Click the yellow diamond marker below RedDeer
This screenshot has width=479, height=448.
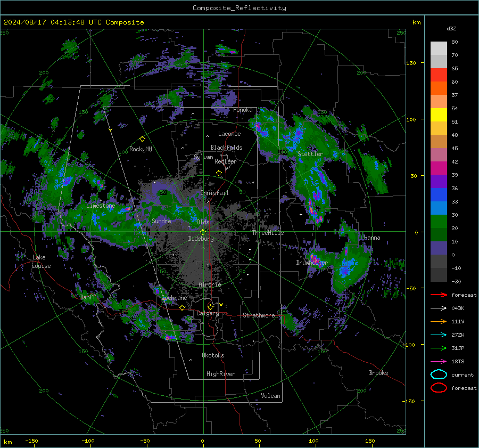219,173
